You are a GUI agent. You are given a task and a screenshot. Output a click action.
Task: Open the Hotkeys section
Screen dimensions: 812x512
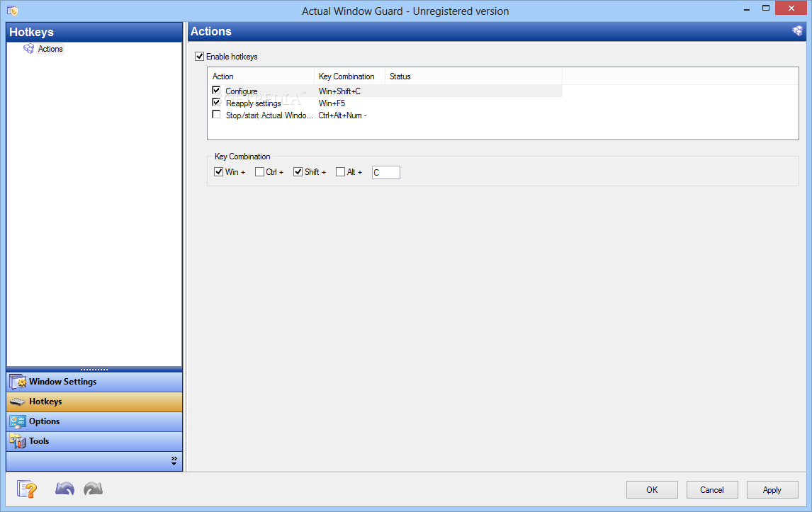click(x=94, y=402)
